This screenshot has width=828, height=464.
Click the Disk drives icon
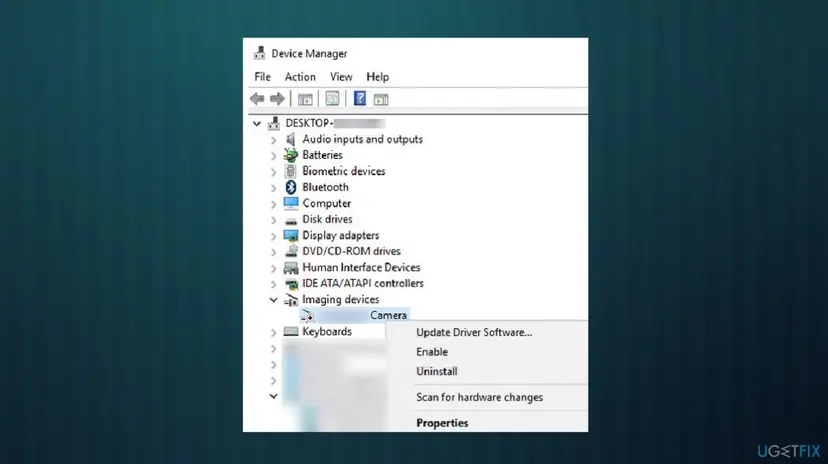pyautogui.click(x=290, y=220)
